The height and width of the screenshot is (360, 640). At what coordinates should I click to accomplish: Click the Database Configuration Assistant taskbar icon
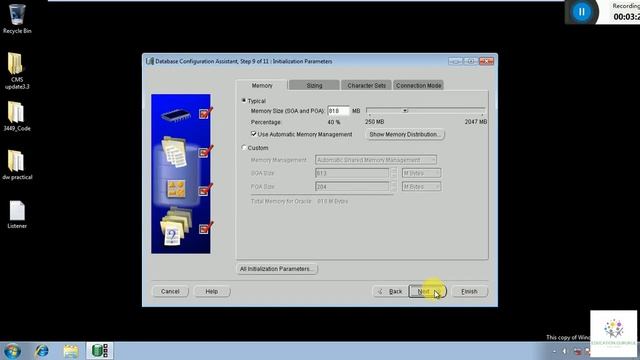tap(99, 351)
